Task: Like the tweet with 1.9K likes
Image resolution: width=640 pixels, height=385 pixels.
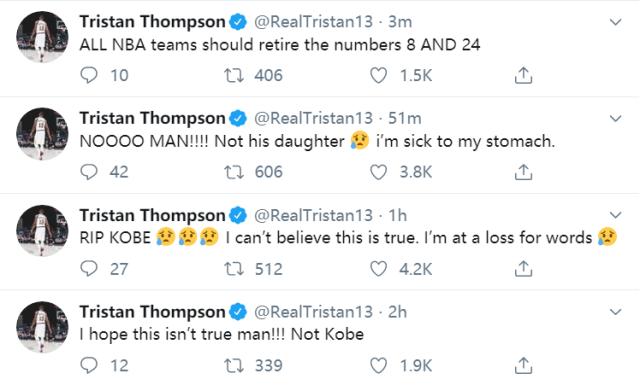Action: [378, 365]
